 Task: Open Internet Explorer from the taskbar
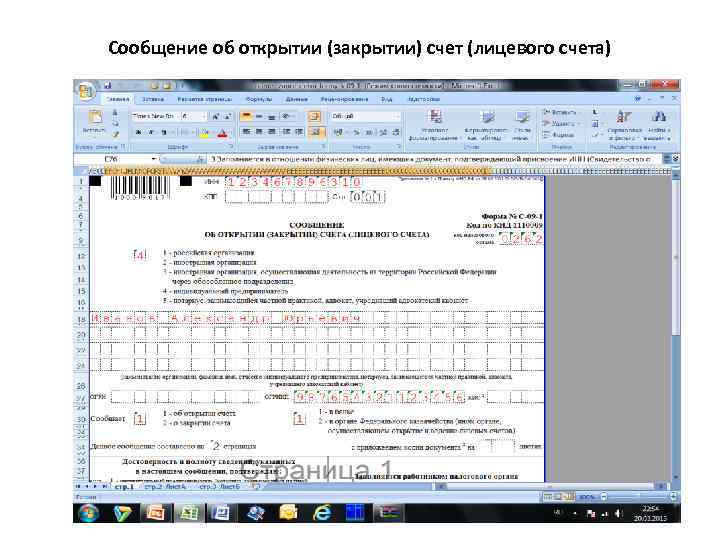tap(321, 513)
